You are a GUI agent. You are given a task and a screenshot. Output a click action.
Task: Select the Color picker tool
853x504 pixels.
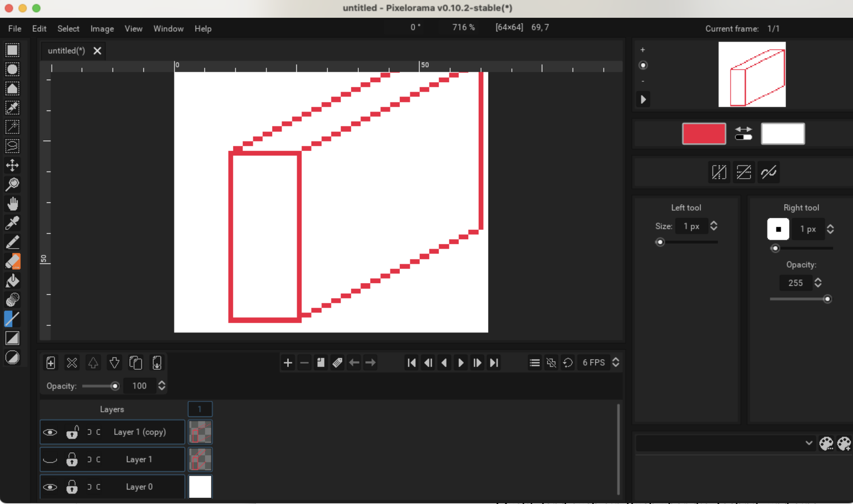12,223
